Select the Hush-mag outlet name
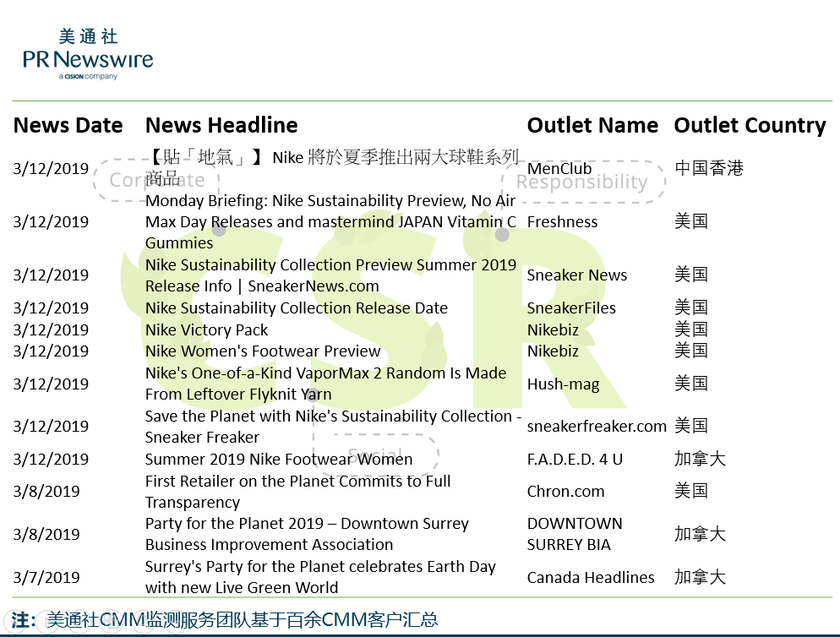The height and width of the screenshot is (637, 840). pos(563,384)
